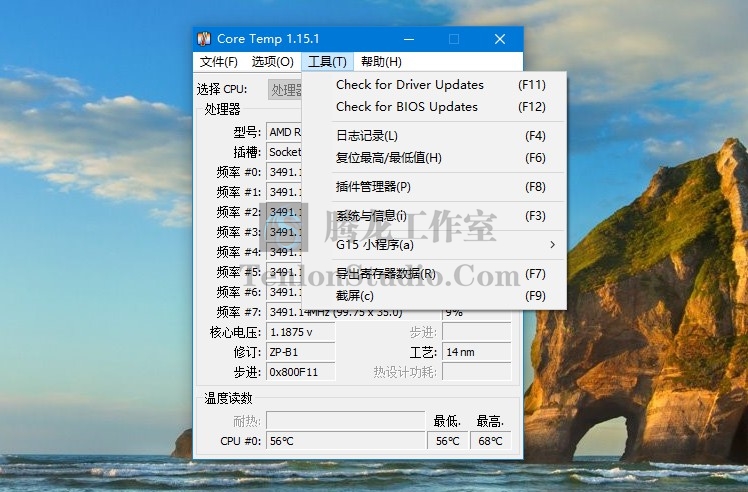Click 频率 #7 value field
Screen dimensions: 748x492
click(353, 313)
